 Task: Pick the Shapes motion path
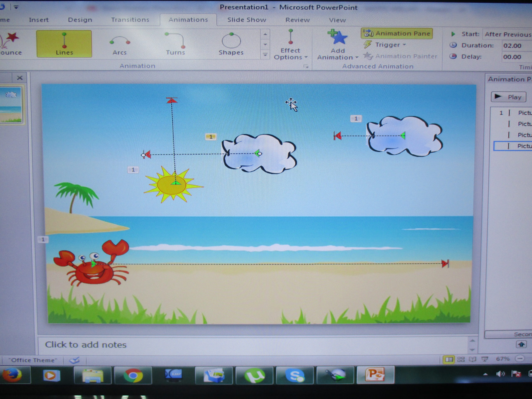tap(231, 44)
